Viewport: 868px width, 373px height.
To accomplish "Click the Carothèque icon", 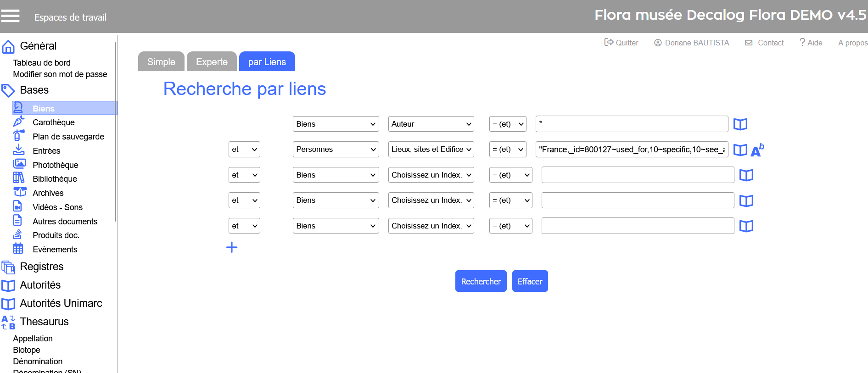I will 18,122.
